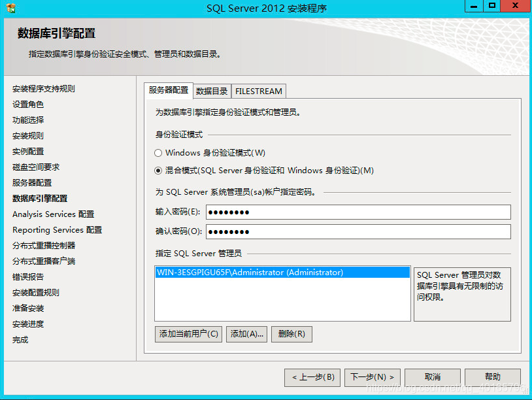
Task: Click the 输入密码 password field
Action: point(358,212)
